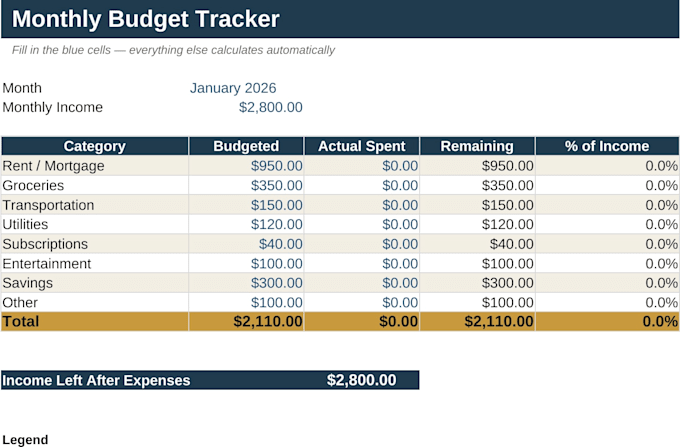
Task: Select the Groceries % of Income cell
Action: [x=607, y=185]
